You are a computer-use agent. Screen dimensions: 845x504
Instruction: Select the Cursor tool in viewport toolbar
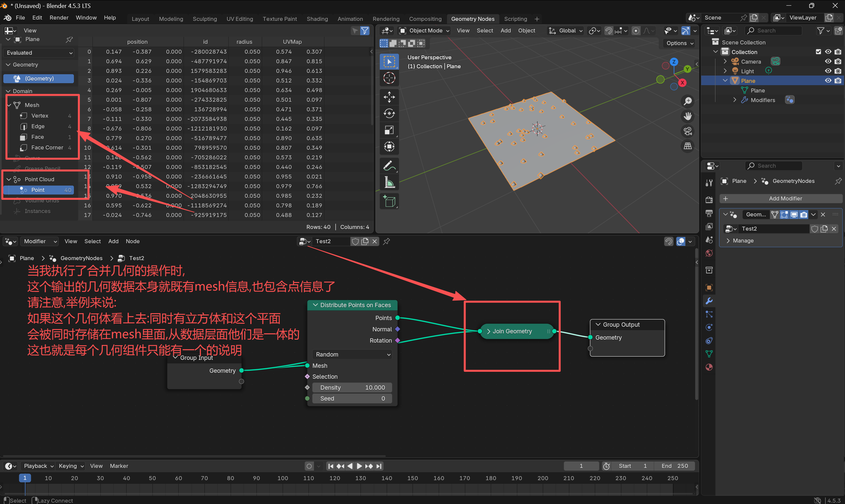pos(389,78)
